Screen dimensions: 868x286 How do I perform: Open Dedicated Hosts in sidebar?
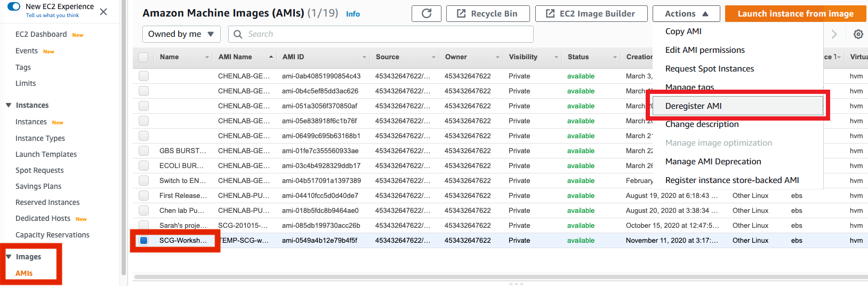tap(43, 218)
